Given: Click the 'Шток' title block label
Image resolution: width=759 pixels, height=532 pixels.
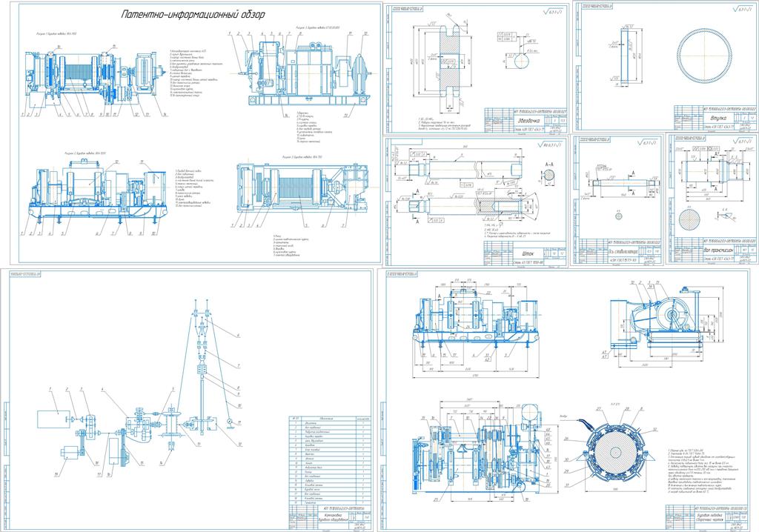Looking at the screenshot, I should coord(527,253).
